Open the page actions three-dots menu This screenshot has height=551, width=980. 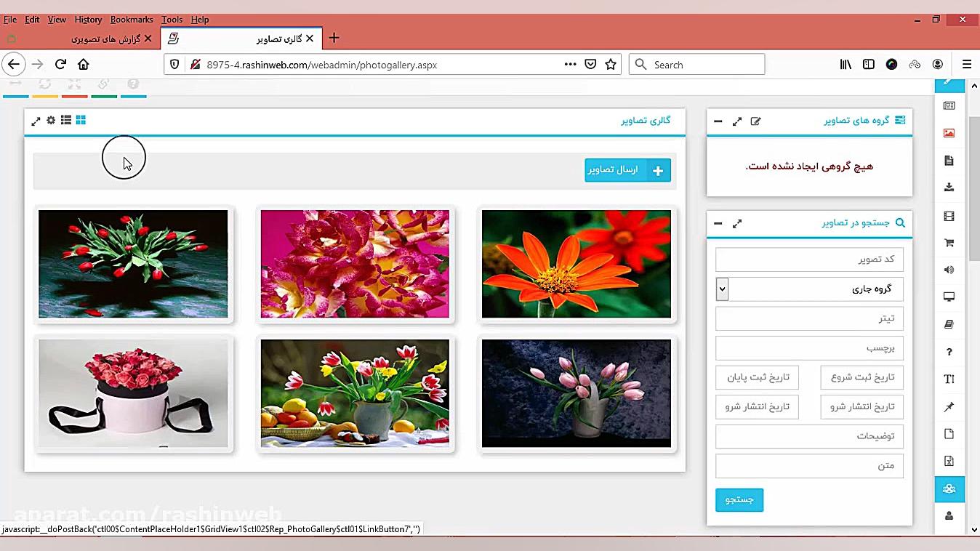tap(571, 65)
